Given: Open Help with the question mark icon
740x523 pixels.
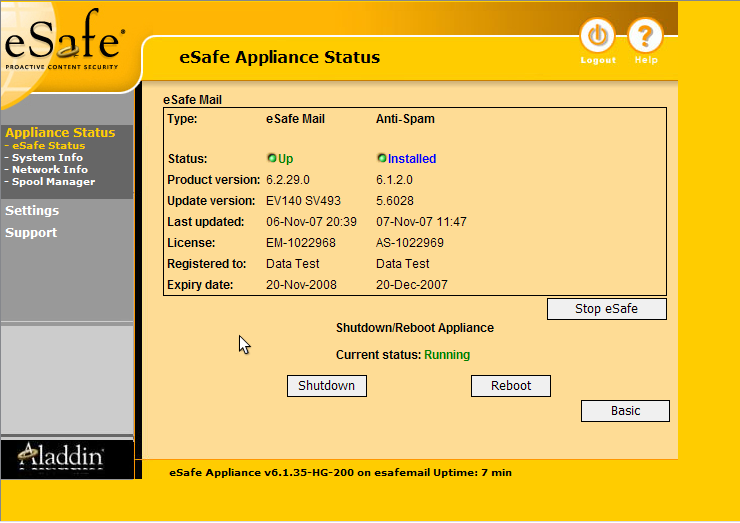Looking at the screenshot, I should tap(645, 35).
